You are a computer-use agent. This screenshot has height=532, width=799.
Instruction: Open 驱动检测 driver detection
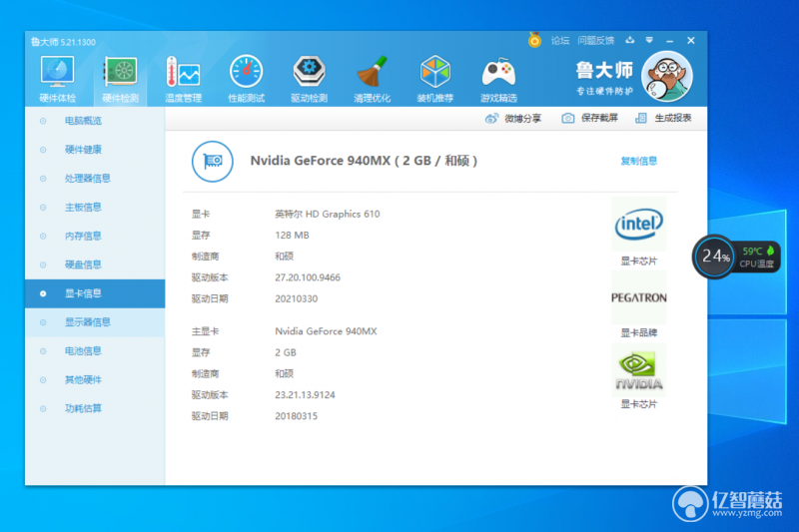[310, 79]
